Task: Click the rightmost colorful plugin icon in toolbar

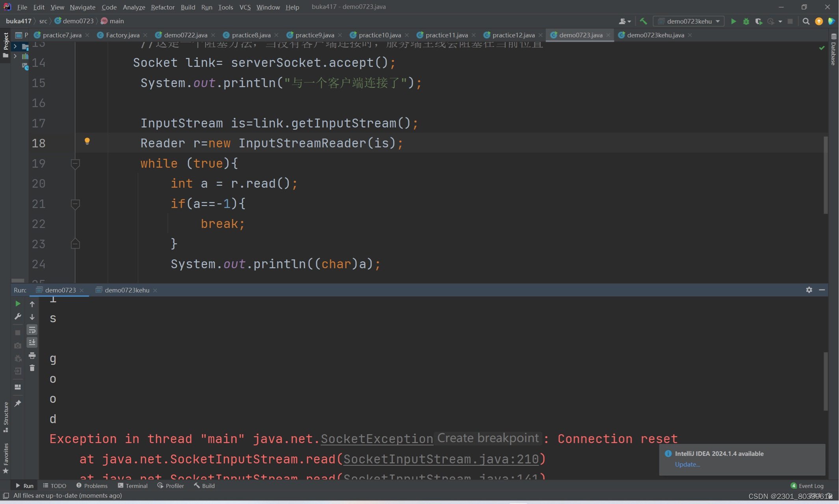Action: click(x=832, y=21)
